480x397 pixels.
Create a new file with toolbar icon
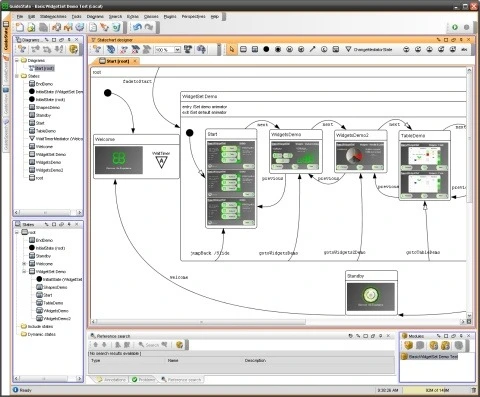pos(20,27)
